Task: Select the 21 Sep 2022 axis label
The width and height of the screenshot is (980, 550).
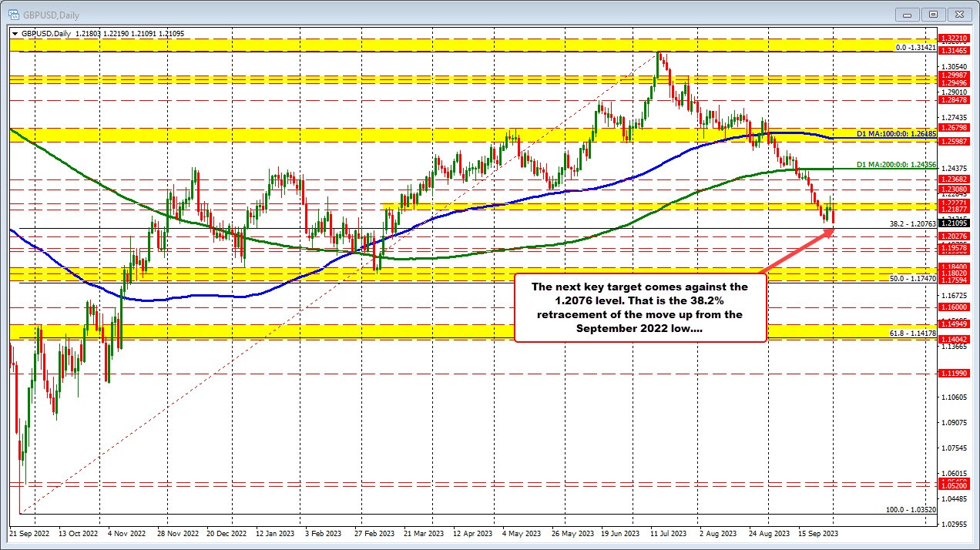Action: [29, 532]
